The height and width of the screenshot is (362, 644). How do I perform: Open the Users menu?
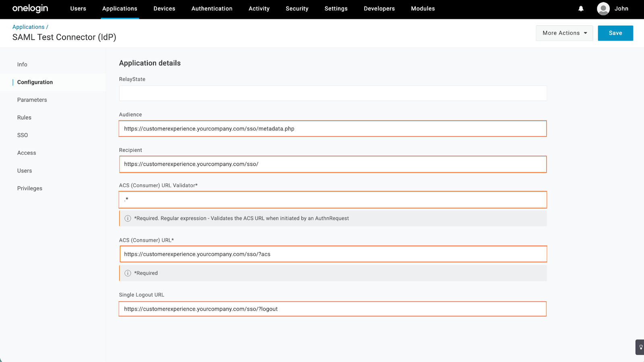pyautogui.click(x=78, y=8)
